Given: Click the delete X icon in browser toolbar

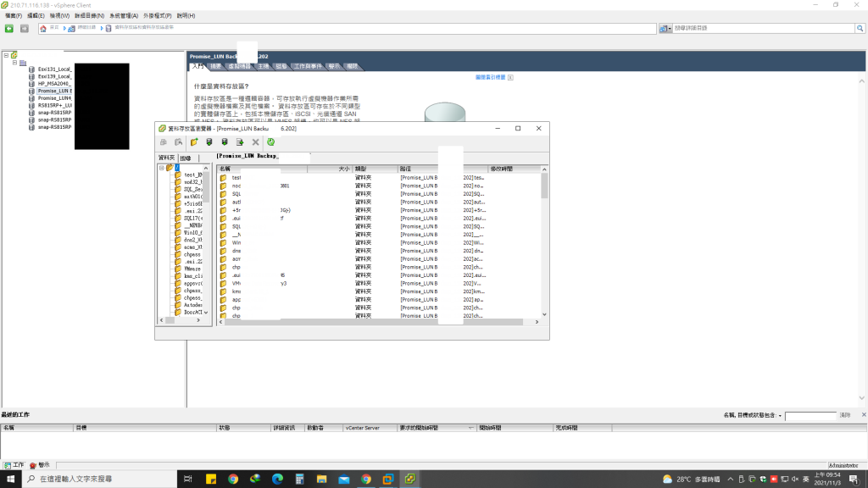Looking at the screenshot, I should pyautogui.click(x=255, y=142).
